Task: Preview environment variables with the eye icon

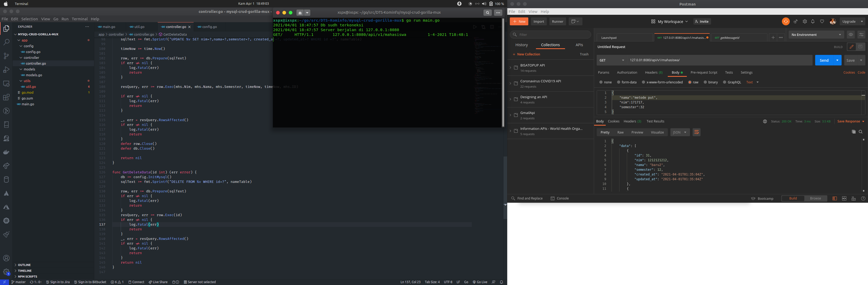Action: 851,34
